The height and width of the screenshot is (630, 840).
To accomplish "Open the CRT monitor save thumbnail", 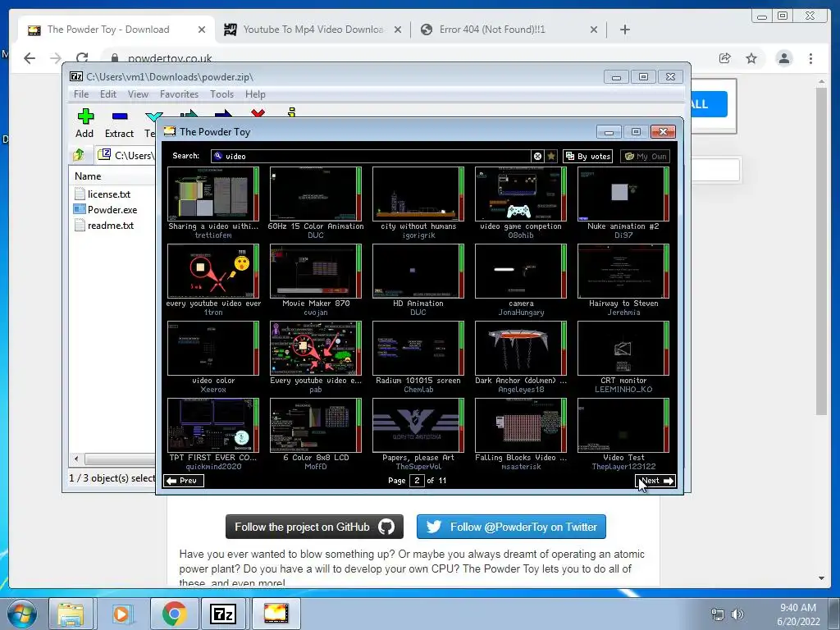I will tap(623, 348).
